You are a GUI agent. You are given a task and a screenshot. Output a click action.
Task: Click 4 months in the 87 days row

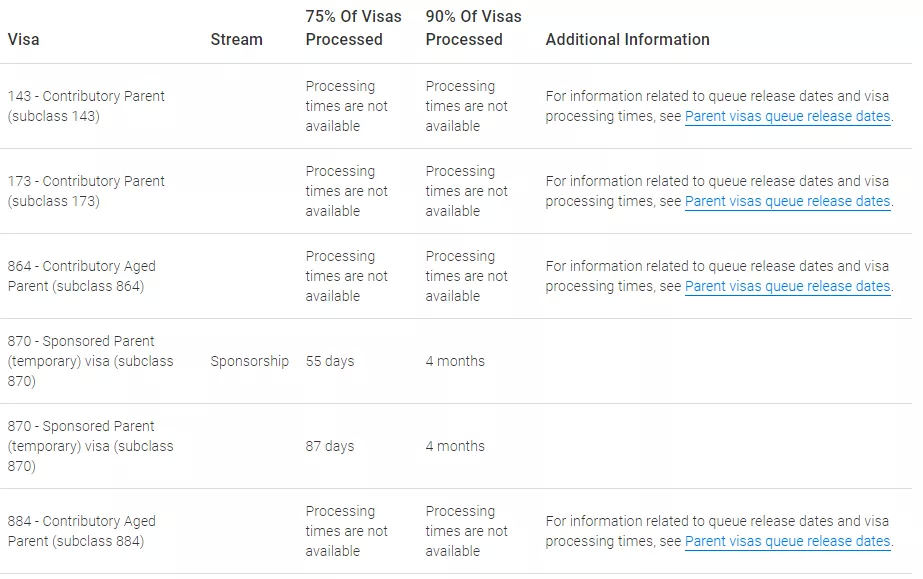tap(455, 447)
